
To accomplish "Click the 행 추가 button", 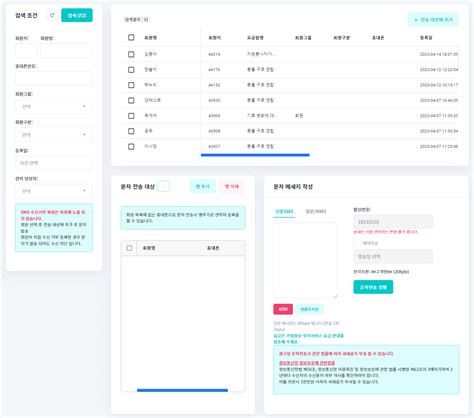I will (x=202, y=186).
